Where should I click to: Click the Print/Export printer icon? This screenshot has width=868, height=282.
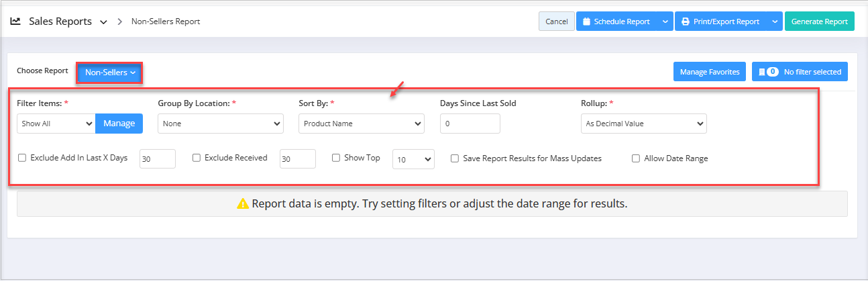pyautogui.click(x=686, y=21)
